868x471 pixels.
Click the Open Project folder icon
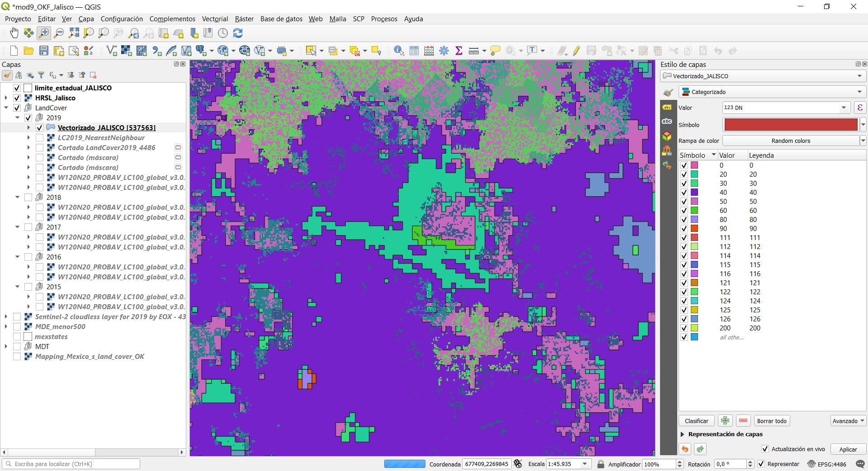click(x=28, y=51)
